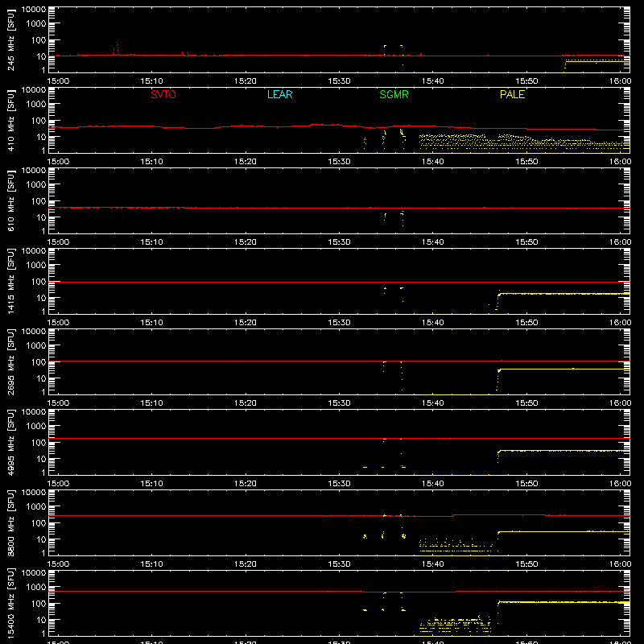
Task: Click 15:40 time label below 2695 MHz plot
Action: tap(432, 403)
